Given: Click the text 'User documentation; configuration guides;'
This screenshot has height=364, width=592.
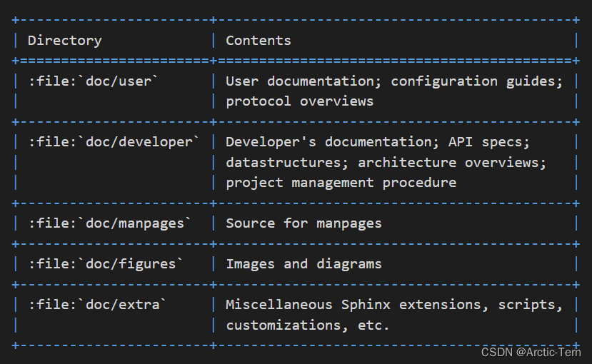Looking at the screenshot, I should [x=394, y=81].
